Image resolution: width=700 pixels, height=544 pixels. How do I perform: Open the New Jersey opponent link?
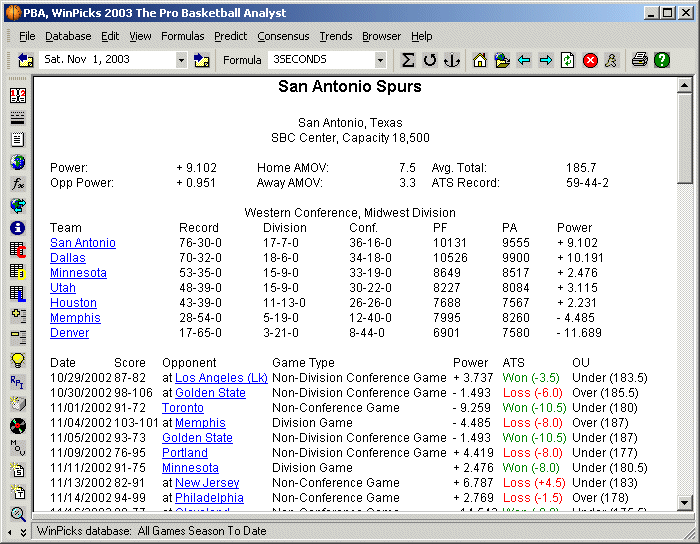(x=207, y=483)
